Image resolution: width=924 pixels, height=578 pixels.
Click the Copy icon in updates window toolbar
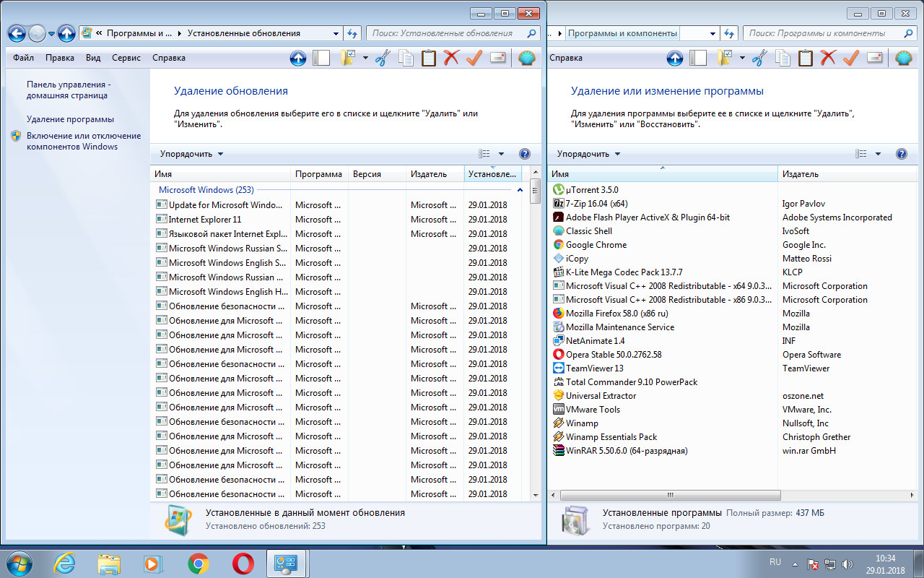point(406,59)
